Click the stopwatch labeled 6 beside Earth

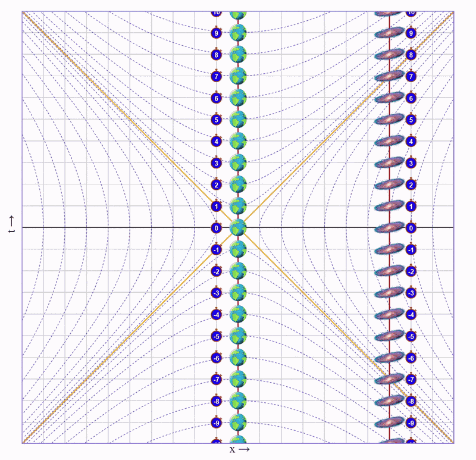point(217,98)
